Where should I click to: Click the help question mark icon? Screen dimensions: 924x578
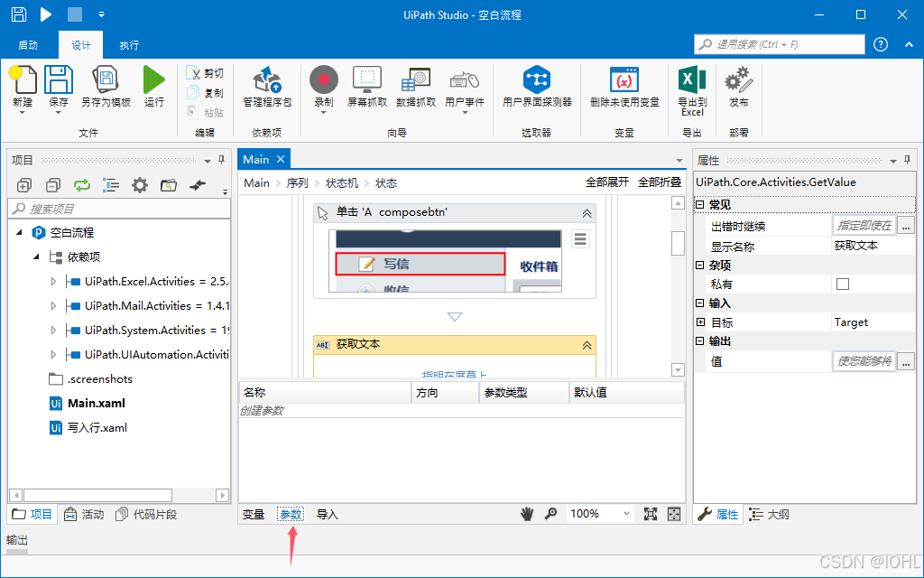881,45
